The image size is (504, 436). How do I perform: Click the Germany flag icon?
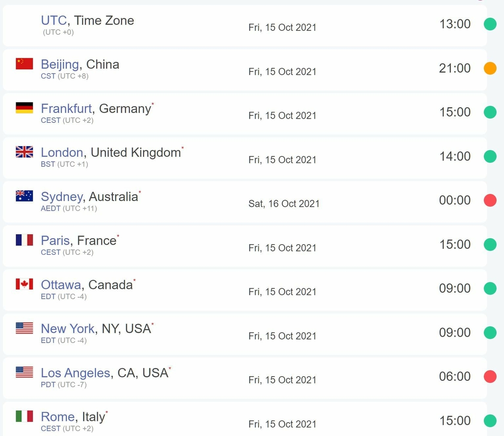24,108
